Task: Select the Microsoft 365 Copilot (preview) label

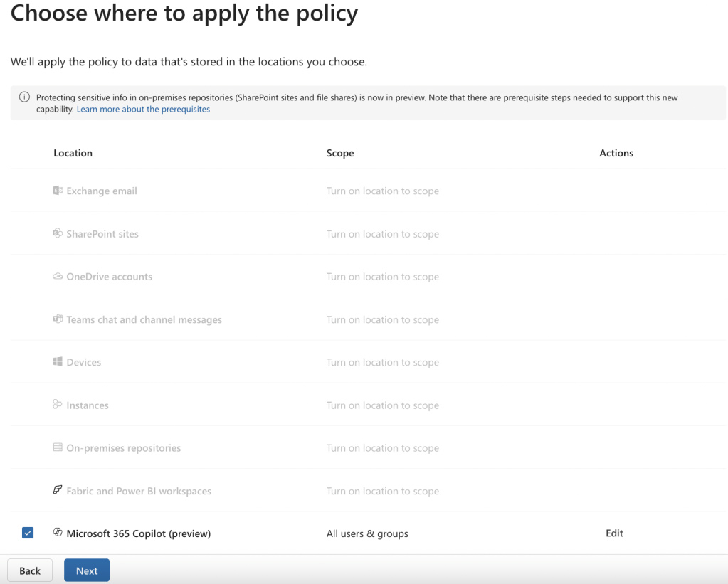Action: tap(138, 533)
